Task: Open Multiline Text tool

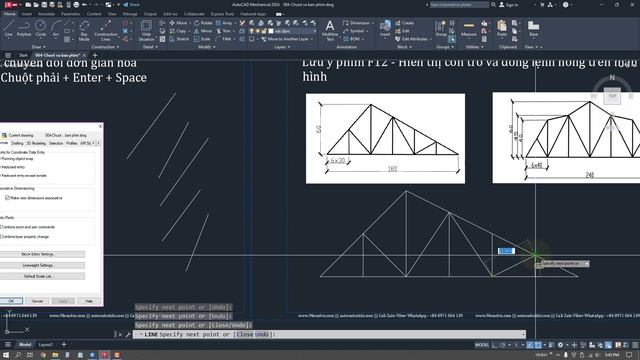Action: pos(330,31)
